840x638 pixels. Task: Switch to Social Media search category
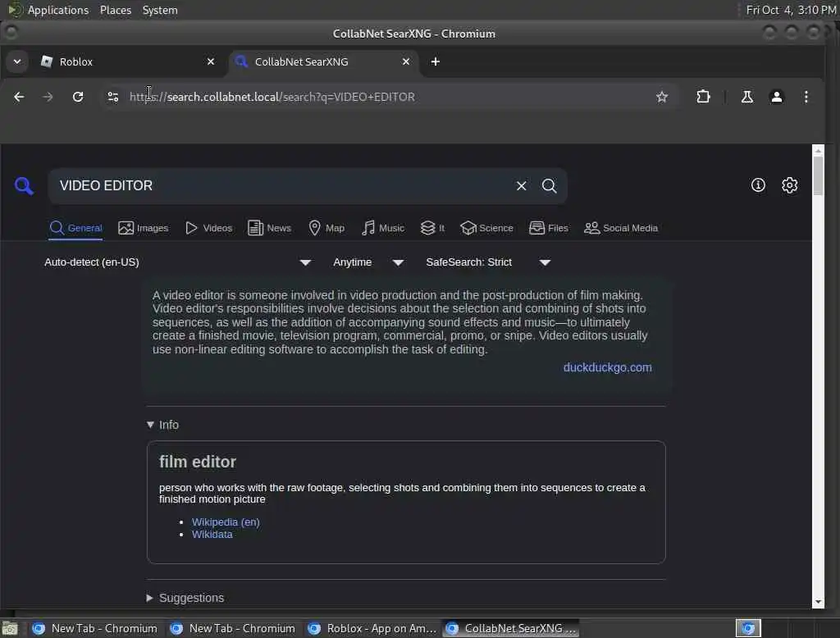[x=620, y=228]
